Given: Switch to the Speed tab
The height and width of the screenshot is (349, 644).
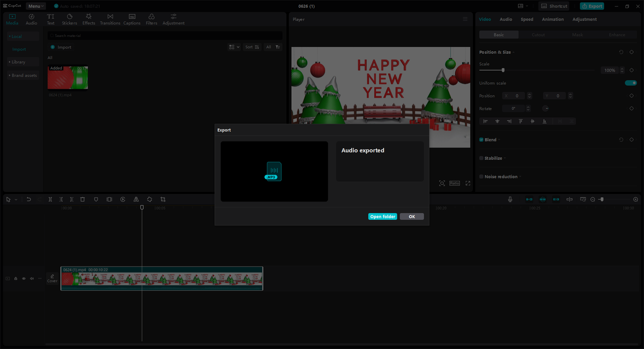Looking at the screenshot, I should coord(527,19).
